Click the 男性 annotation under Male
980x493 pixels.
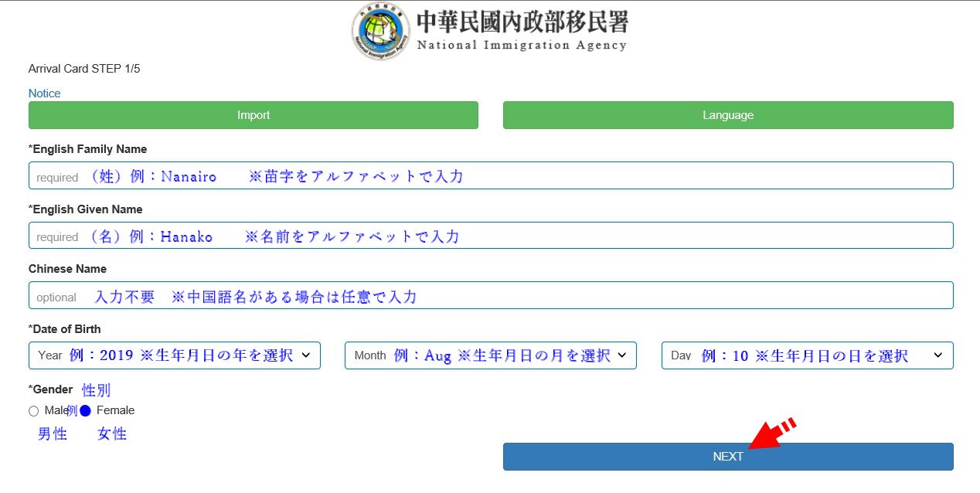coord(53,434)
